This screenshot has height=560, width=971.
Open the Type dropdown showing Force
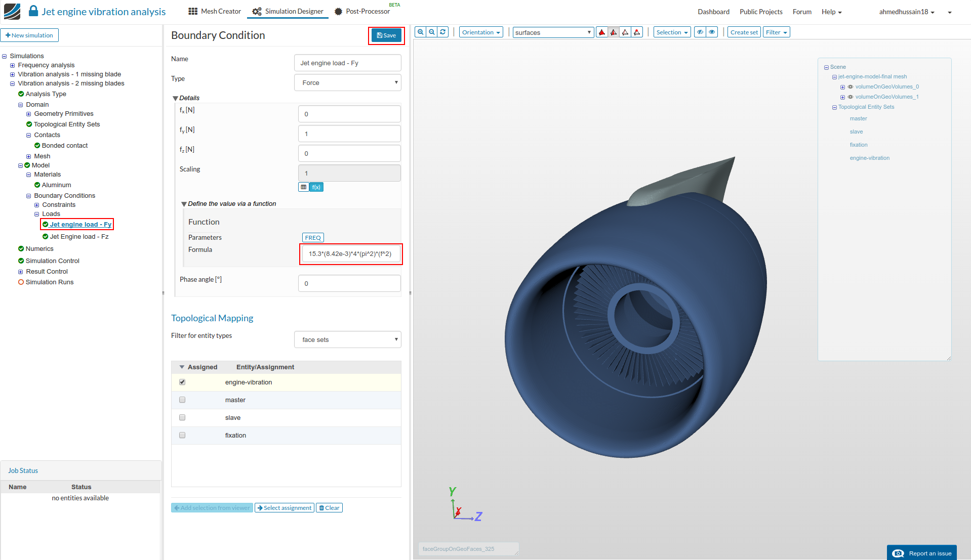click(x=348, y=83)
